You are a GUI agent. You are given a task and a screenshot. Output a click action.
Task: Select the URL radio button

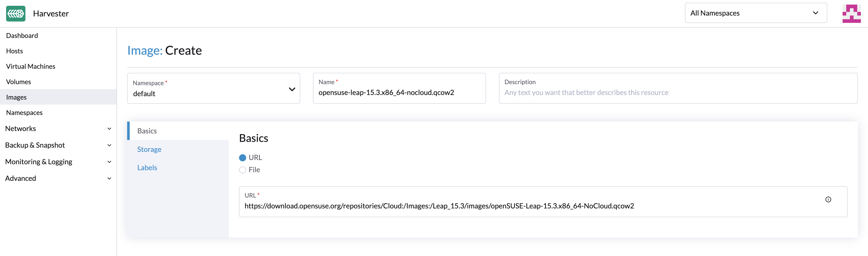[x=242, y=157]
